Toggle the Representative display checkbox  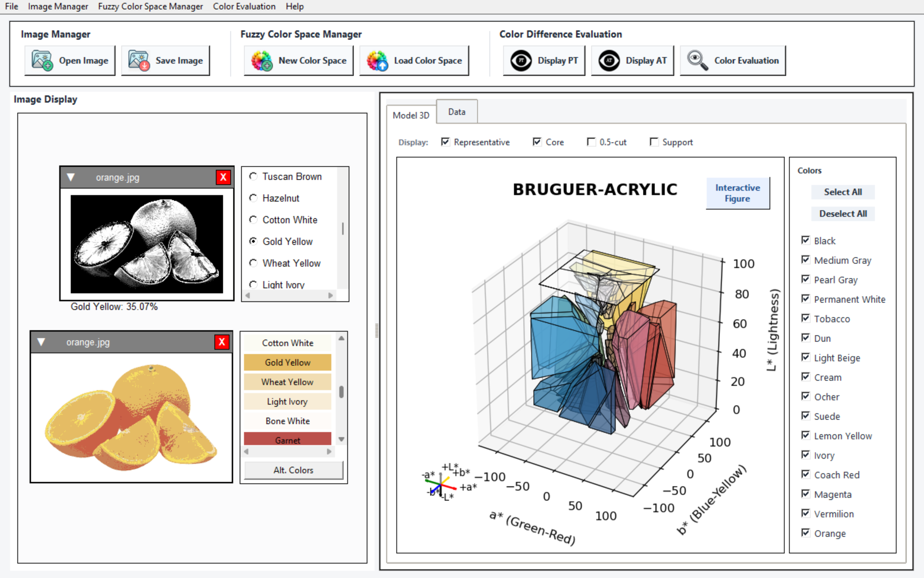[x=445, y=142]
